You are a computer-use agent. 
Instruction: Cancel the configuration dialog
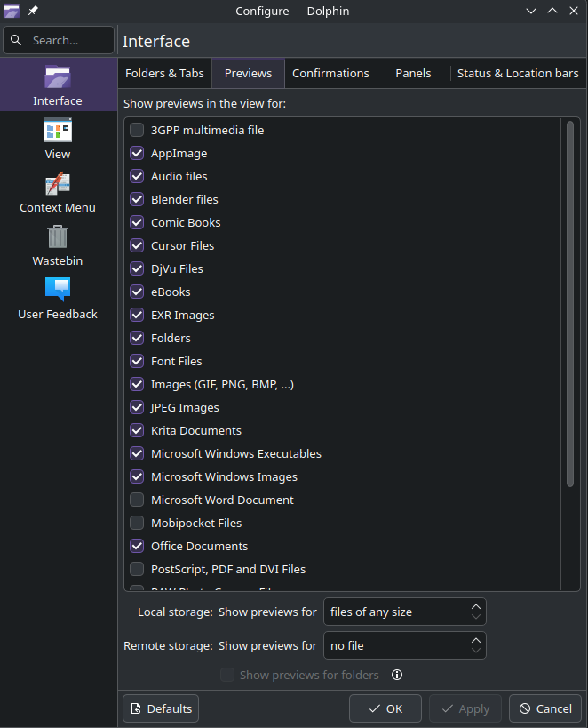click(545, 708)
